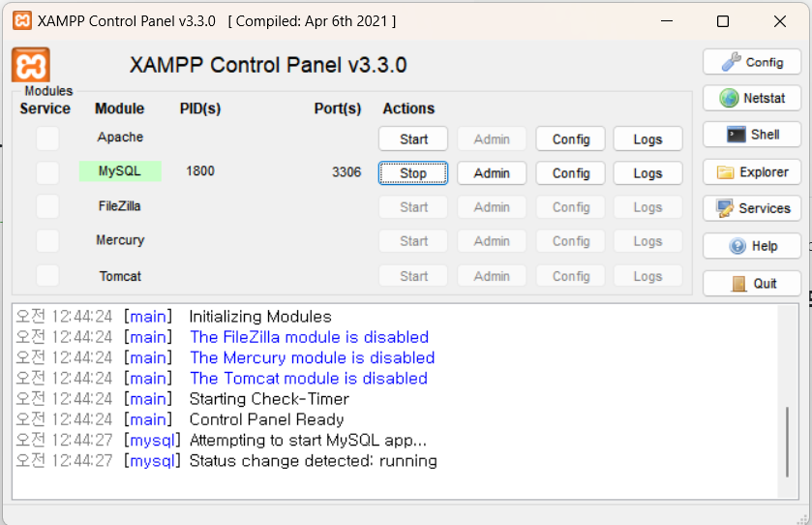Minimize the XAMPP Control Panel window

[x=667, y=20]
